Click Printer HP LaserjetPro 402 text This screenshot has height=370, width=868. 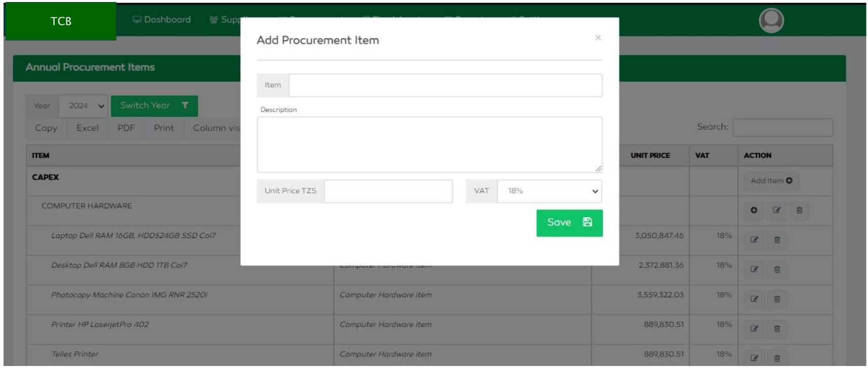point(100,324)
